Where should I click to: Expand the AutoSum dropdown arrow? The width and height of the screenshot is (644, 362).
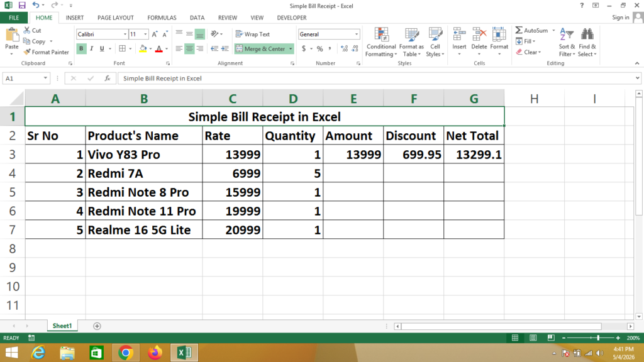pos(553,30)
